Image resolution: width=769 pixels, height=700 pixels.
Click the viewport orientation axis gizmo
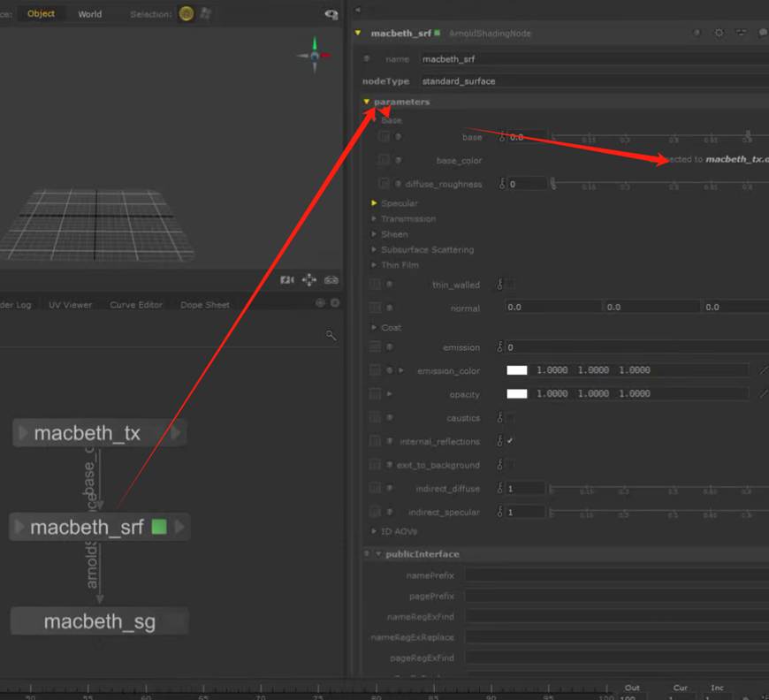point(314,55)
